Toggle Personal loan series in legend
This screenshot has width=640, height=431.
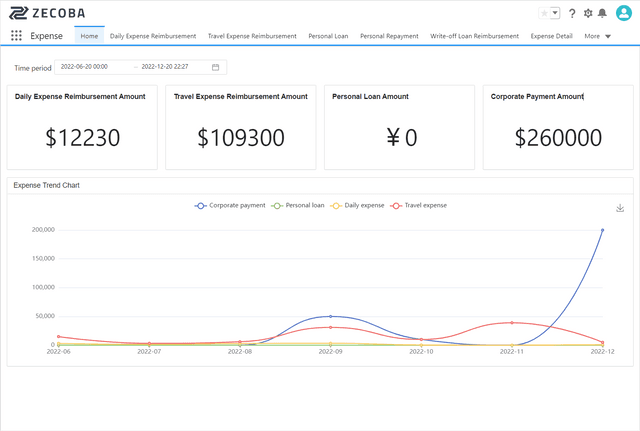coord(300,205)
